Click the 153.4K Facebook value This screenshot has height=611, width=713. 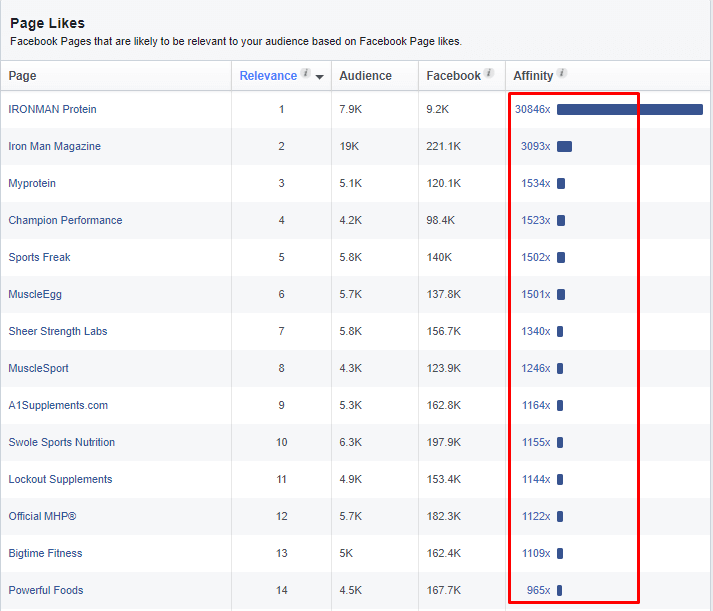pos(443,479)
